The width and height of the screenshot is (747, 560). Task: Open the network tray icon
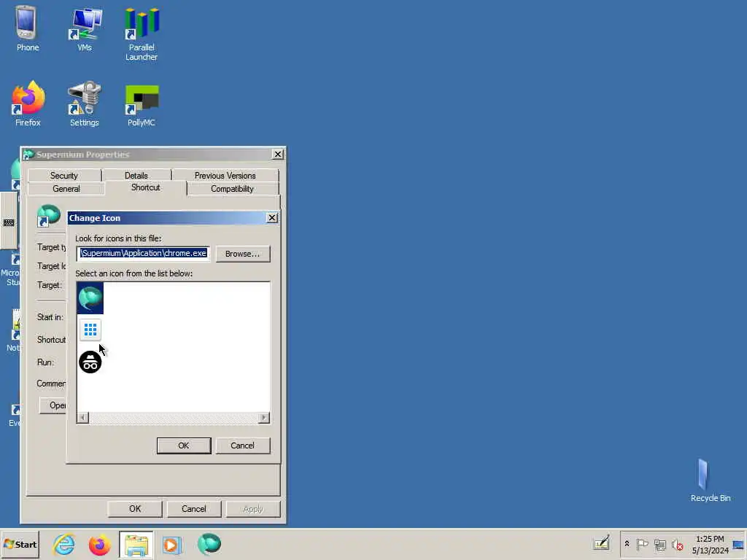coord(659,544)
